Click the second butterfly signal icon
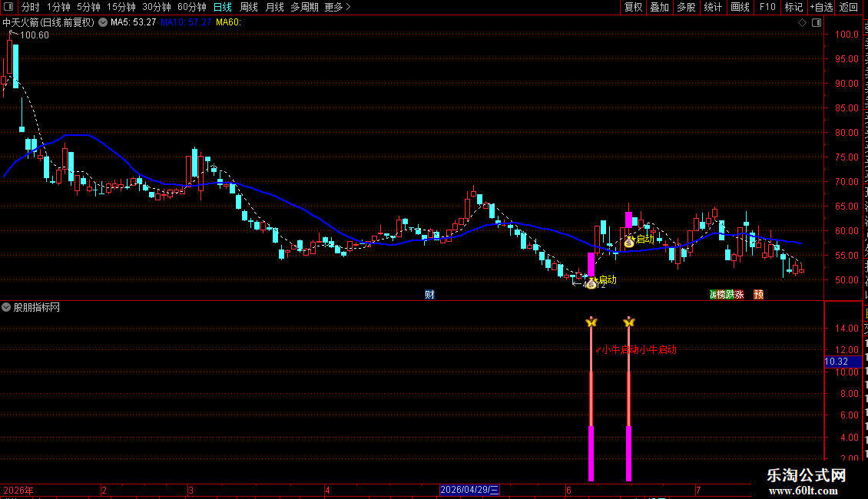This screenshot has height=499, width=868. pyautogui.click(x=629, y=322)
